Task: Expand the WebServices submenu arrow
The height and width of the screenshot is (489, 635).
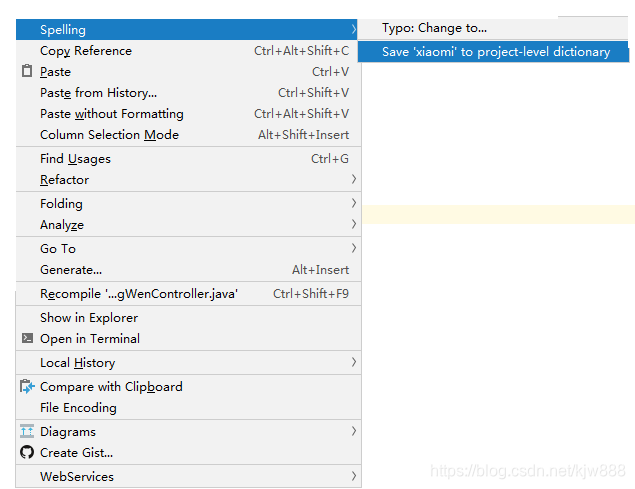Action: coord(354,476)
